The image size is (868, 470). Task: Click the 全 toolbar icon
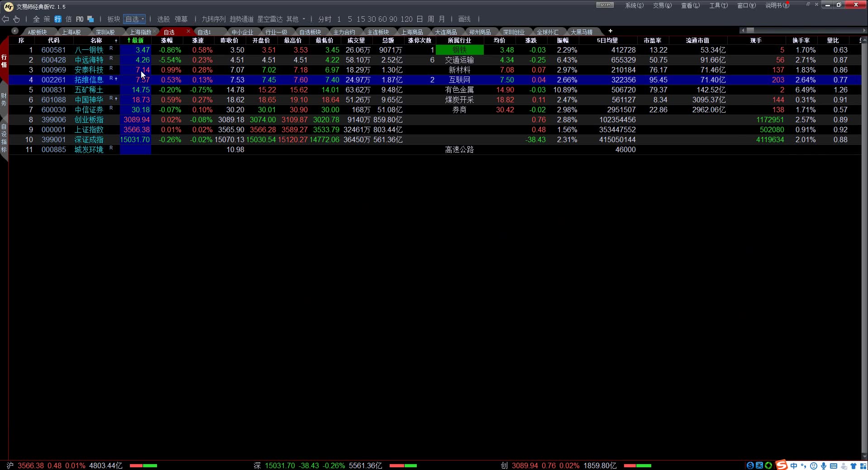click(x=36, y=19)
